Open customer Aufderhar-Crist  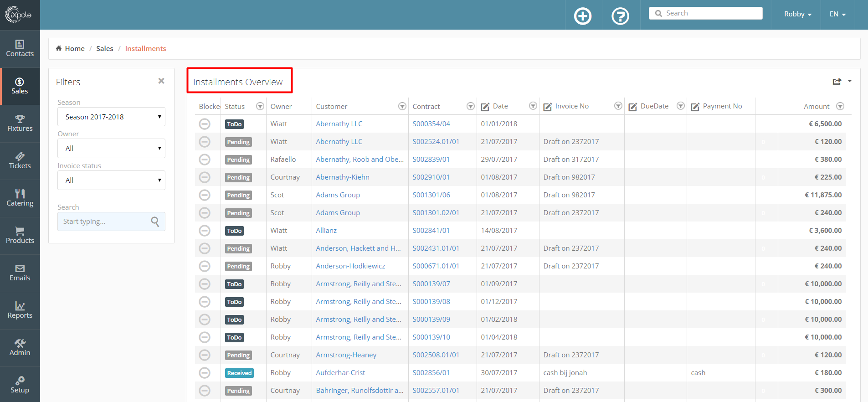(340, 373)
